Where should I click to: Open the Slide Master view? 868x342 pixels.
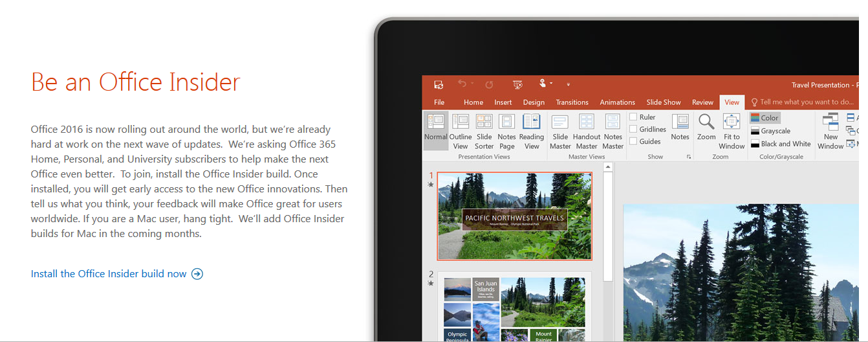pyautogui.click(x=560, y=131)
